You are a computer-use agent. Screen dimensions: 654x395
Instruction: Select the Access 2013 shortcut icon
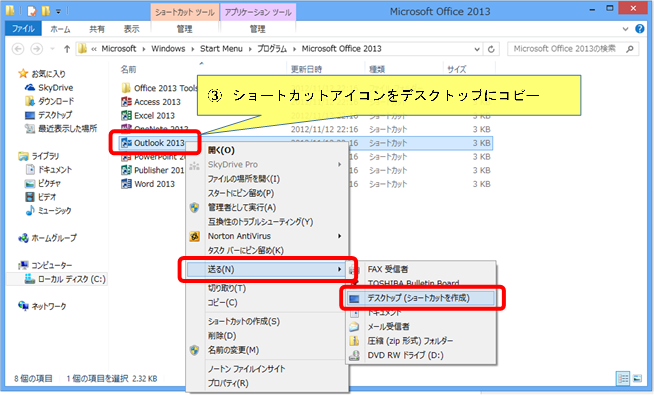pyautogui.click(x=126, y=102)
